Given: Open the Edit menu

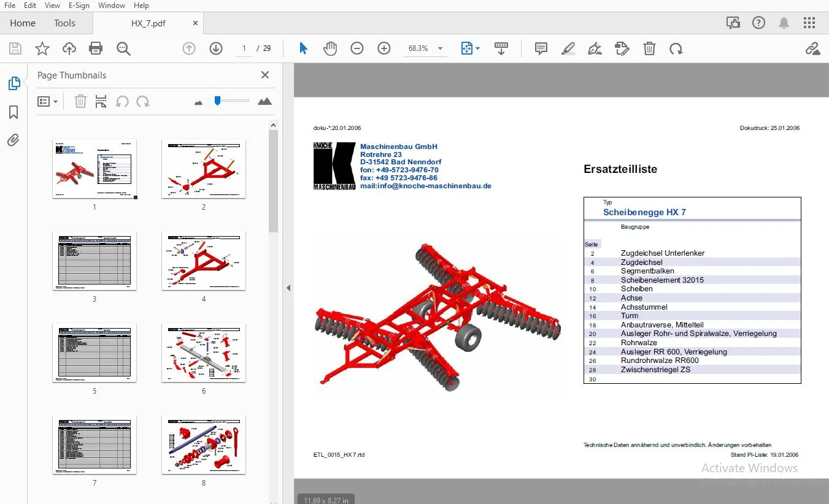Looking at the screenshot, I should (x=30, y=6).
